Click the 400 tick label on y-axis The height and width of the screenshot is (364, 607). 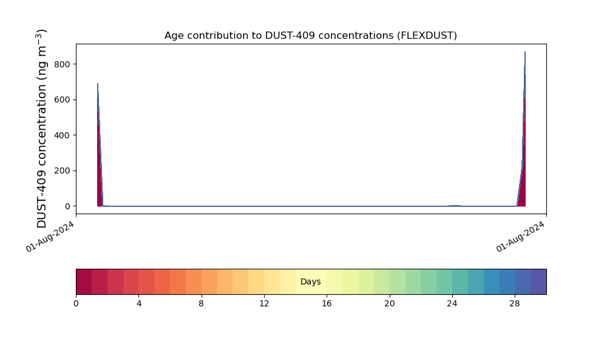[61, 135]
